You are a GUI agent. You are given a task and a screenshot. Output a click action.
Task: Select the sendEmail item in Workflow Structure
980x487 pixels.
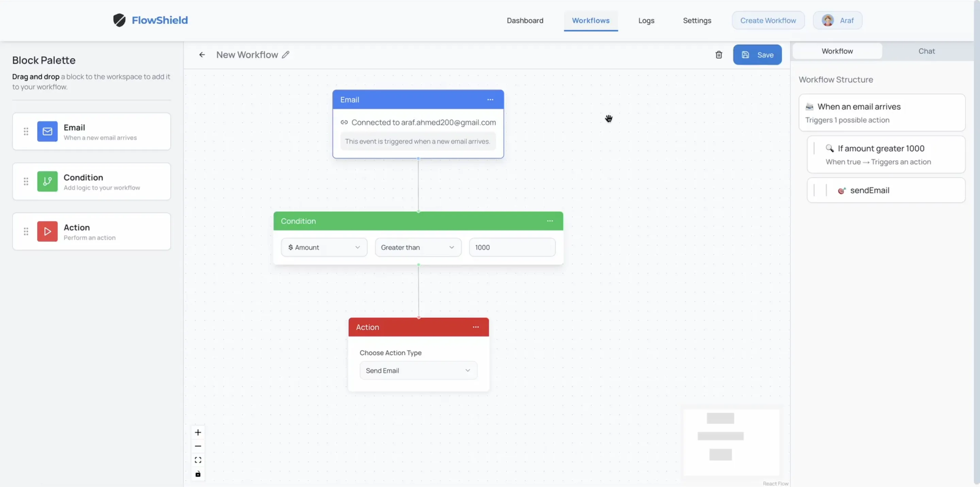click(x=886, y=190)
